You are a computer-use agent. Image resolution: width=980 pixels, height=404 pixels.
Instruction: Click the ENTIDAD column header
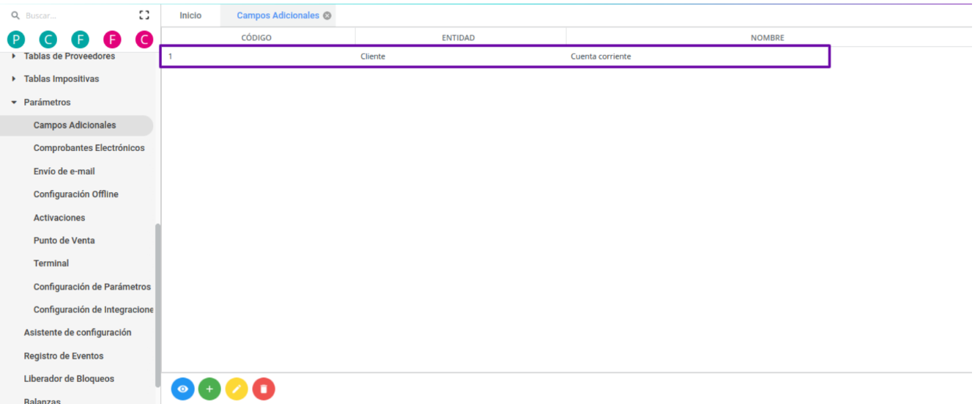click(459, 37)
